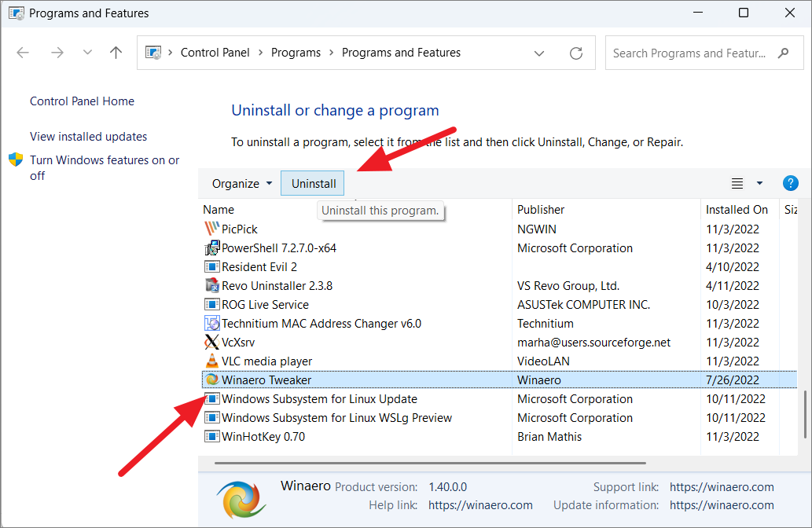The width and height of the screenshot is (812, 528).
Task: Go back with the left arrow
Action: (23, 53)
